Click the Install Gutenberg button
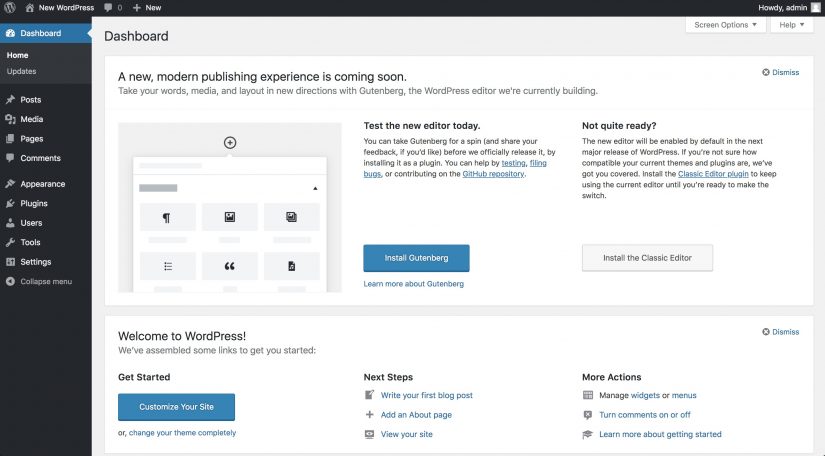 [x=416, y=258]
